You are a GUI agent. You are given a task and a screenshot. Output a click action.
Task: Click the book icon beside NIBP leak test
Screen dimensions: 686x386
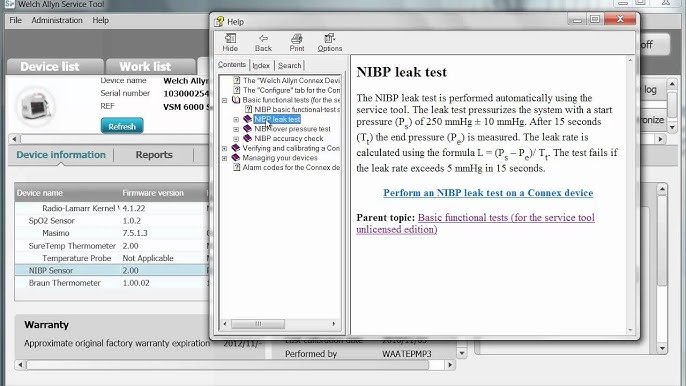coord(247,119)
